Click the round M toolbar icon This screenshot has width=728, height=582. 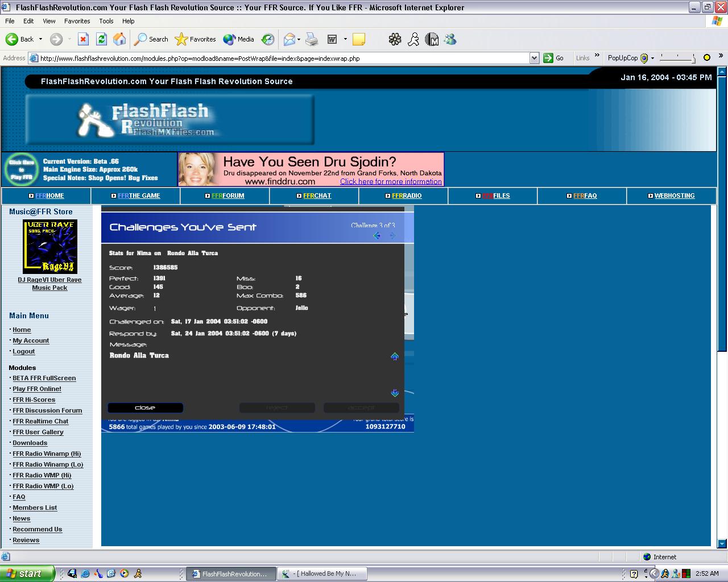click(432, 39)
